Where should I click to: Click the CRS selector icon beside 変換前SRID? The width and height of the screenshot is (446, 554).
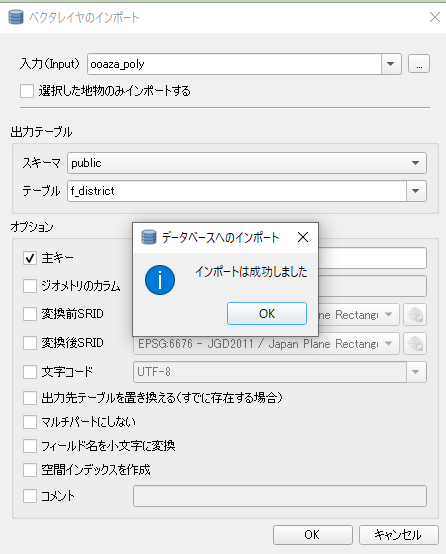[x=415, y=314]
